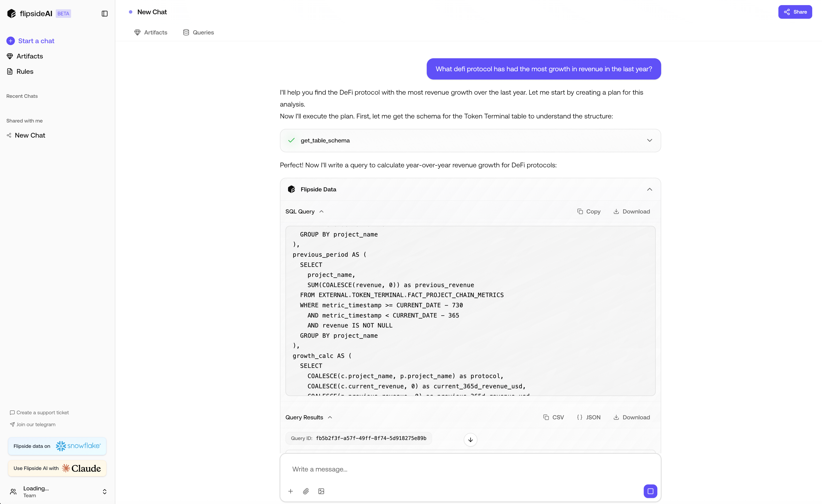
Task: Toggle the sidebar collapse icon
Action: 104,14
